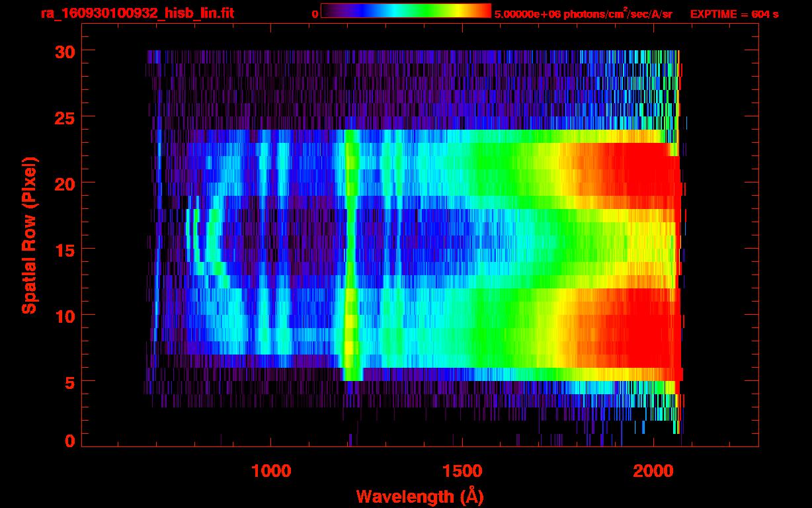The height and width of the screenshot is (508, 812).
Task: Click the color bar minimum label 0
Action: pos(315,14)
